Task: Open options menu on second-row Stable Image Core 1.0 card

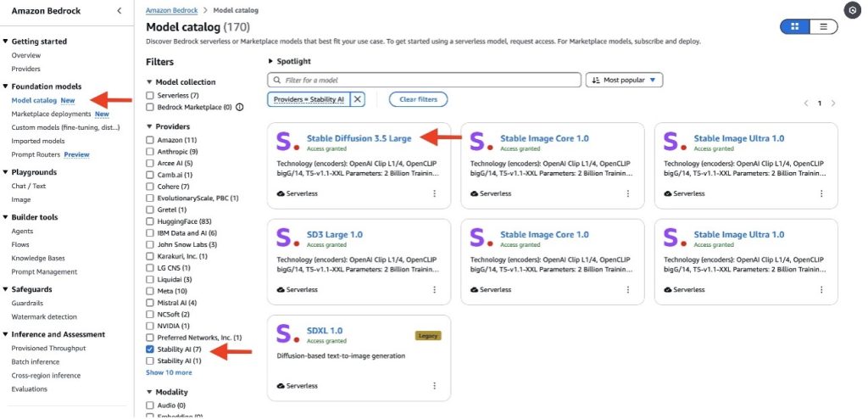Action: 628,289
